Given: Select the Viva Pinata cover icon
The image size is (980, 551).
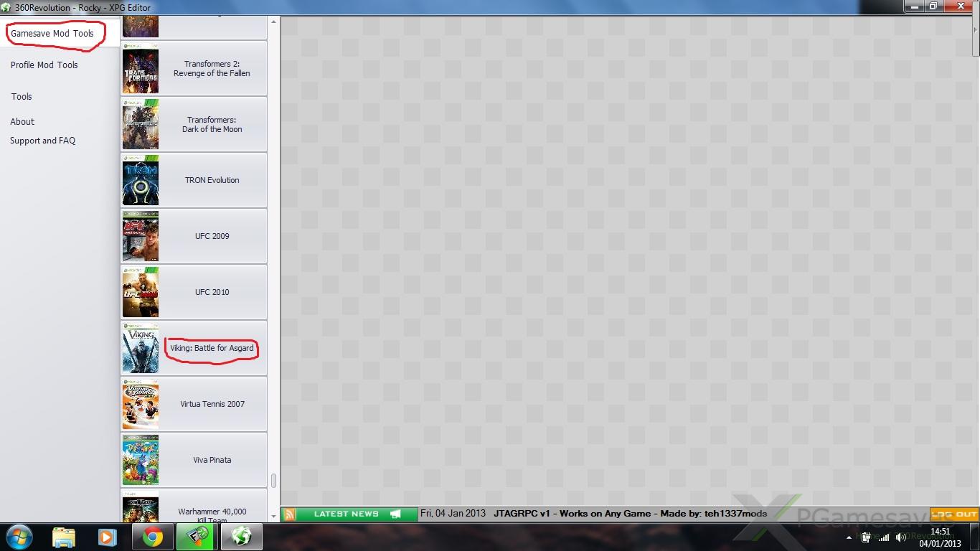Looking at the screenshot, I should [141, 460].
